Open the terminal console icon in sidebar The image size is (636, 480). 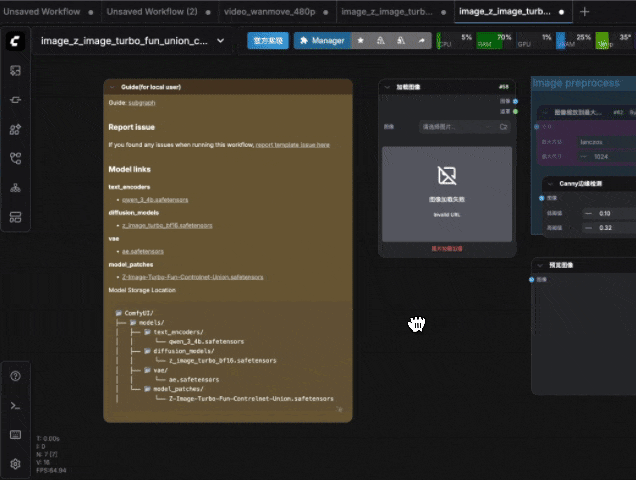point(15,405)
